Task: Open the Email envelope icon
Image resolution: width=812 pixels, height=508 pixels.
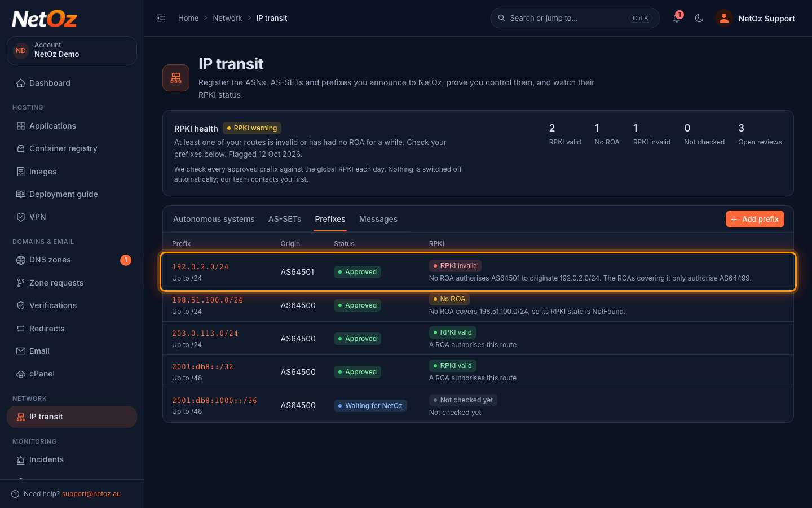Action: pyautogui.click(x=21, y=351)
